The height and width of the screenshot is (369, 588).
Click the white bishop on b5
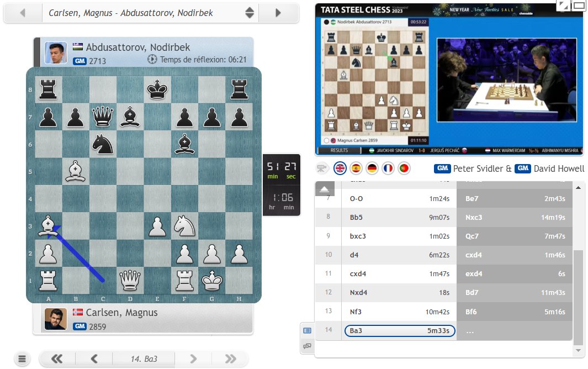(x=76, y=172)
